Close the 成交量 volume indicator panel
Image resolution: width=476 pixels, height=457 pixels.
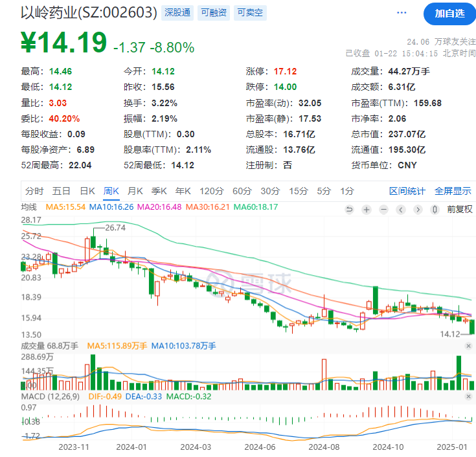point(468,346)
